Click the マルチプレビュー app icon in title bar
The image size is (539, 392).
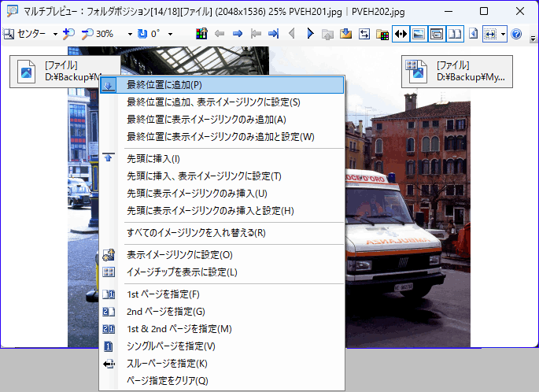[13, 11]
